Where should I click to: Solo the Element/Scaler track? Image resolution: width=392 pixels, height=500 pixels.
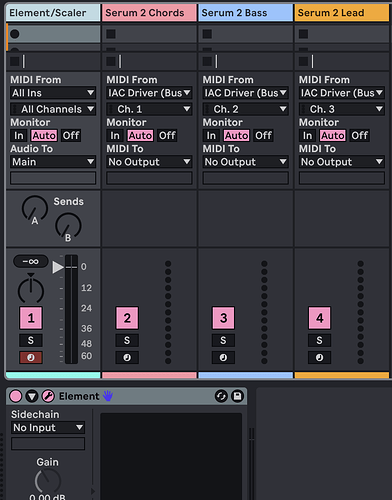31,340
